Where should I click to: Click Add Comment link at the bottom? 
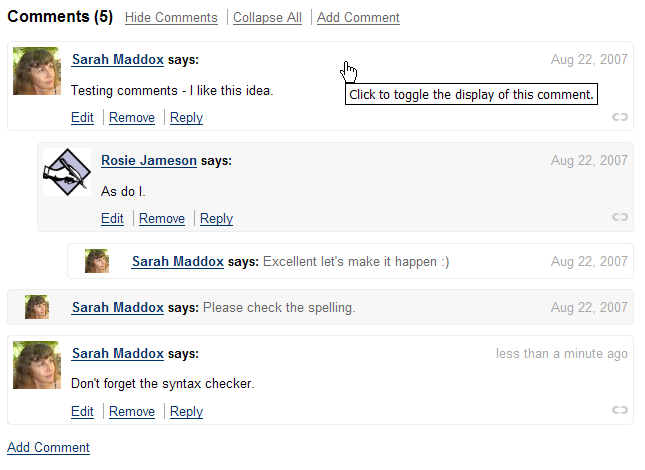click(48, 447)
